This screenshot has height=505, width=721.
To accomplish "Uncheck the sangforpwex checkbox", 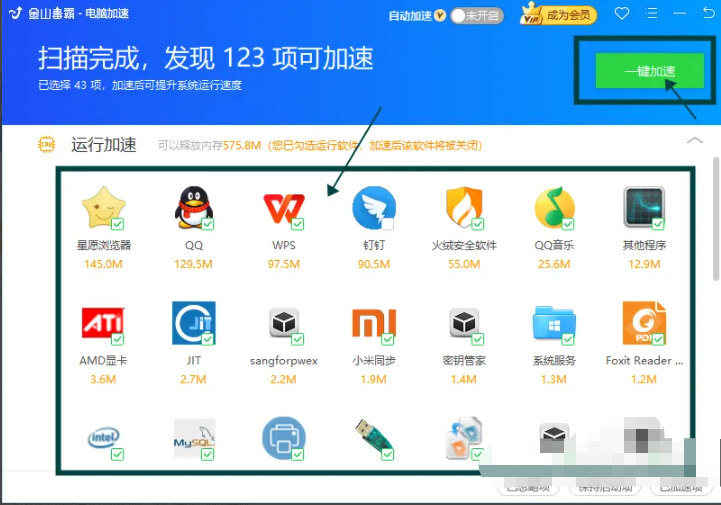I will click(298, 339).
